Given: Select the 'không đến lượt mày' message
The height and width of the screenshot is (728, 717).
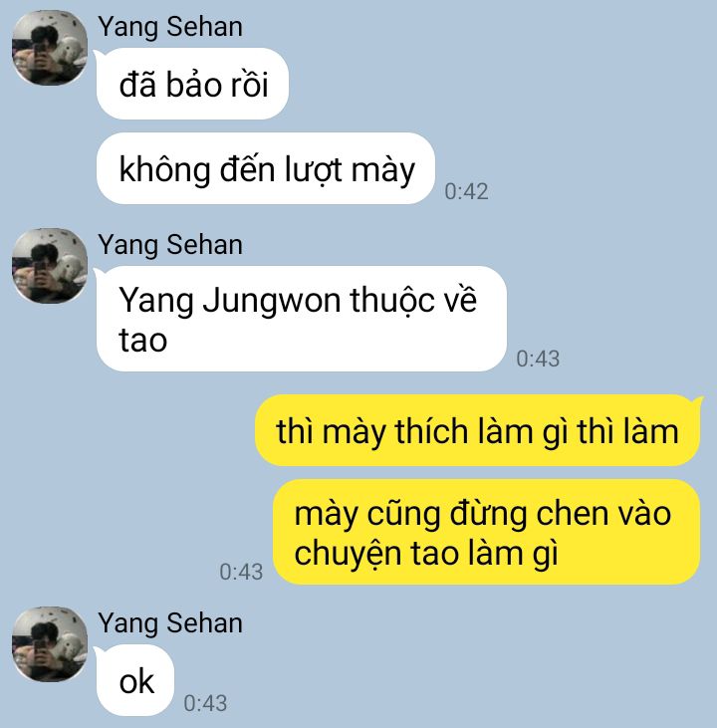Looking at the screenshot, I should click(266, 168).
